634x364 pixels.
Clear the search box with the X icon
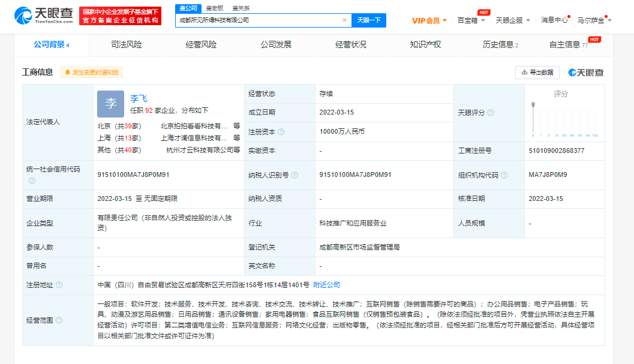[x=344, y=20]
